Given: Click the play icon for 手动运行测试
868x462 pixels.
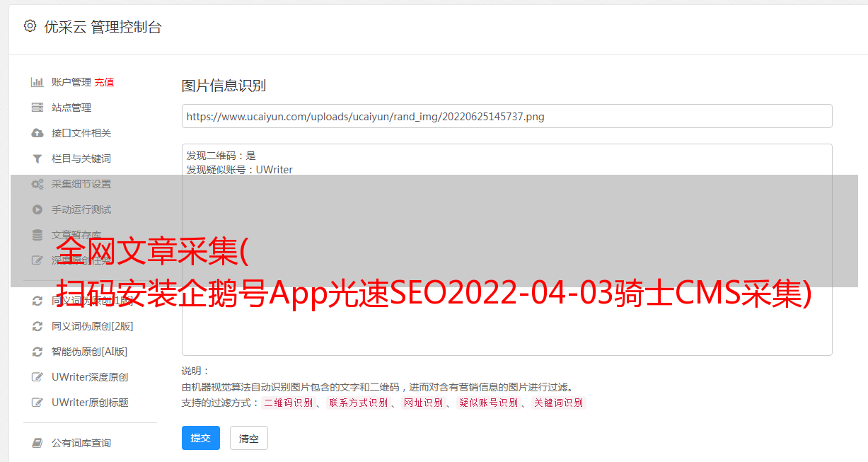Looking at the screenshot, I should pos(37,209).
